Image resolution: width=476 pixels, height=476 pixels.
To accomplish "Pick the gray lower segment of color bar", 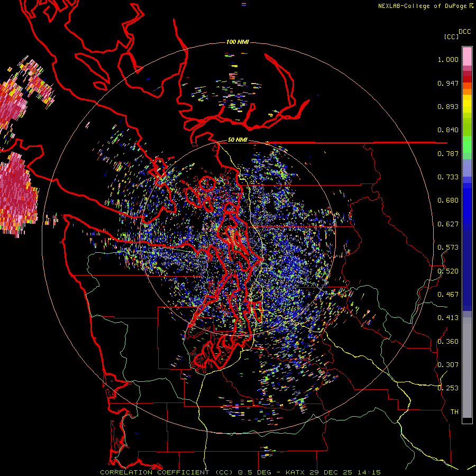I will 467,368.
